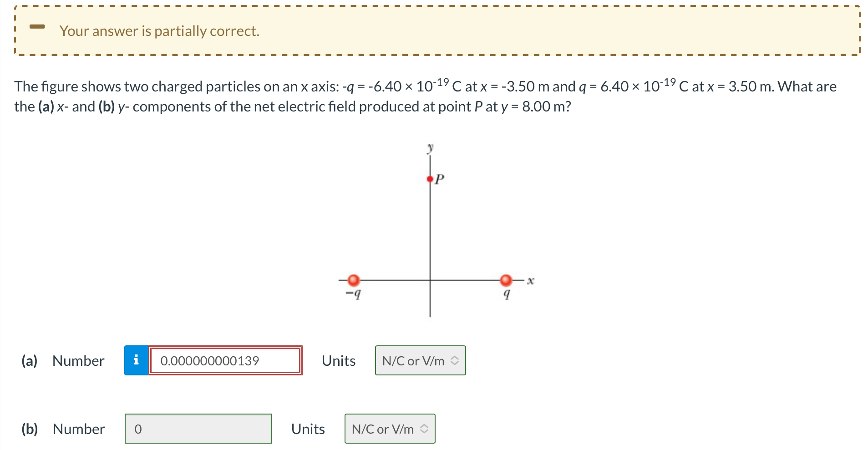The height and width of the screenshot is (450, 868).
Task: Open the Units dropdown for part (a)
Action: [420, 360]
